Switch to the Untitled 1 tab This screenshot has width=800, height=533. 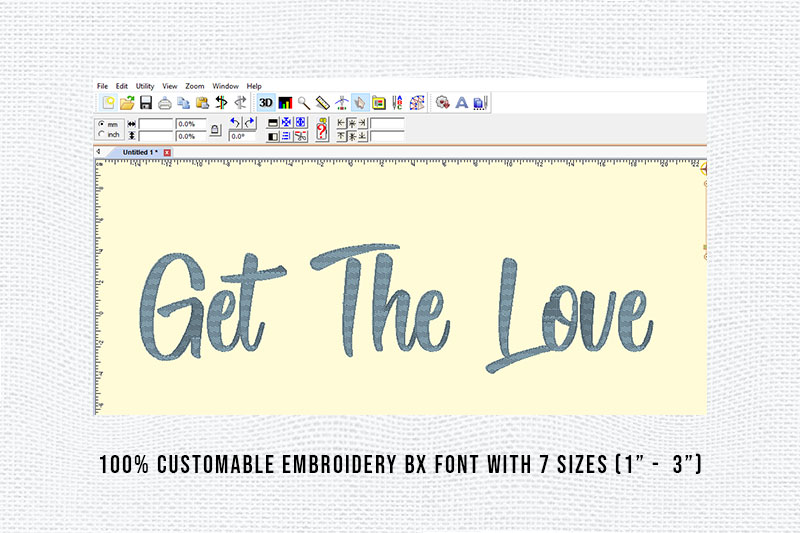[x=140, y=152]
